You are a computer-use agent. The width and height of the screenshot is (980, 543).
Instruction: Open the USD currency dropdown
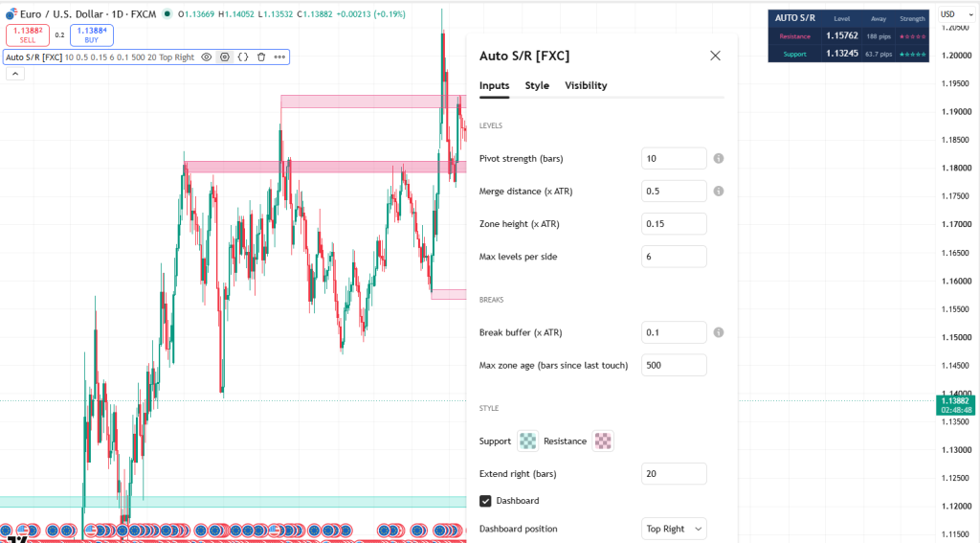[957, 14]
